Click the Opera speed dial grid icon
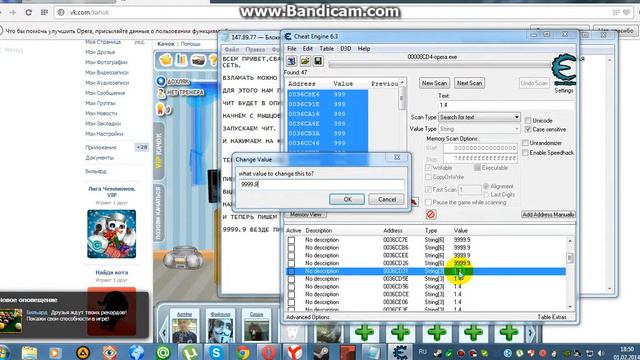The height and width of the screenshot is (360, 640). click(x=44, y=13)
